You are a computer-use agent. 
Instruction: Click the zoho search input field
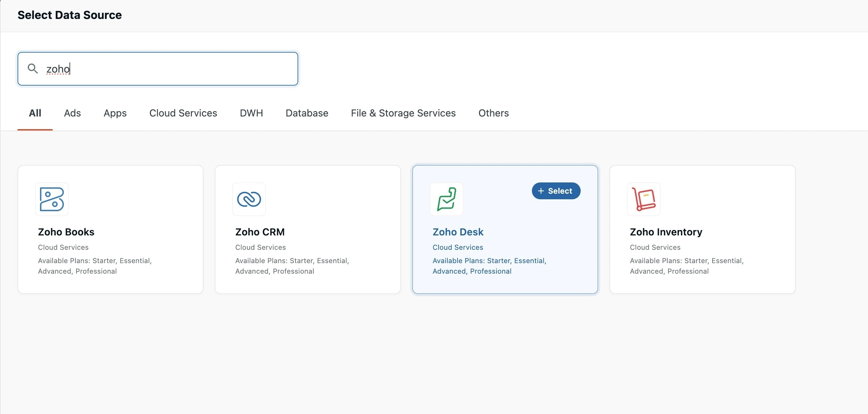(168, 69)
